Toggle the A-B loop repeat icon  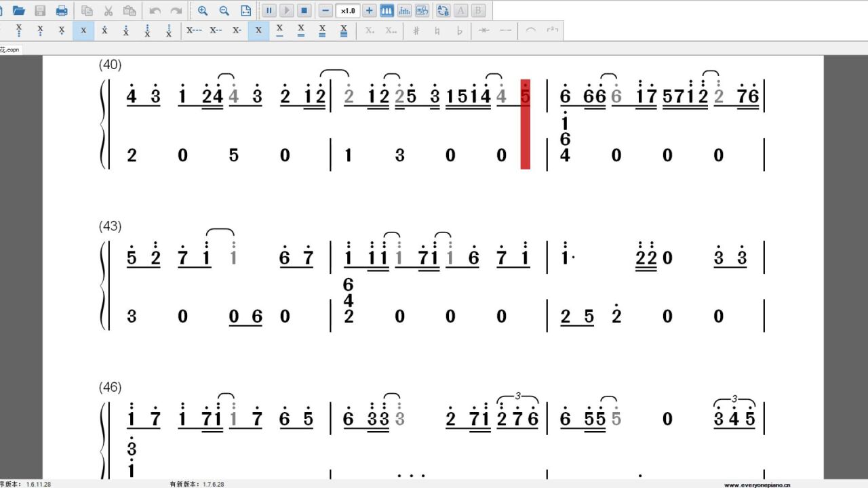coord(443,10)
